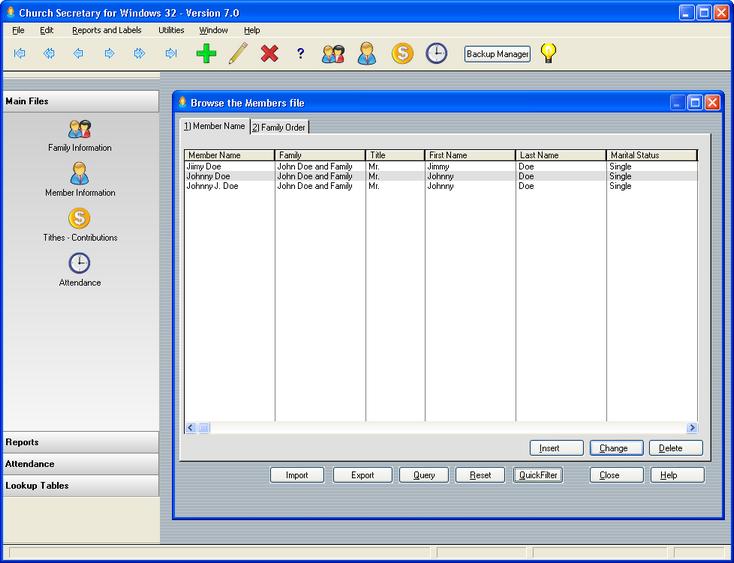Open attendance via toolbar clock icon
The height and width of the screenshot is (563, 734).
(x=436, y=53)
